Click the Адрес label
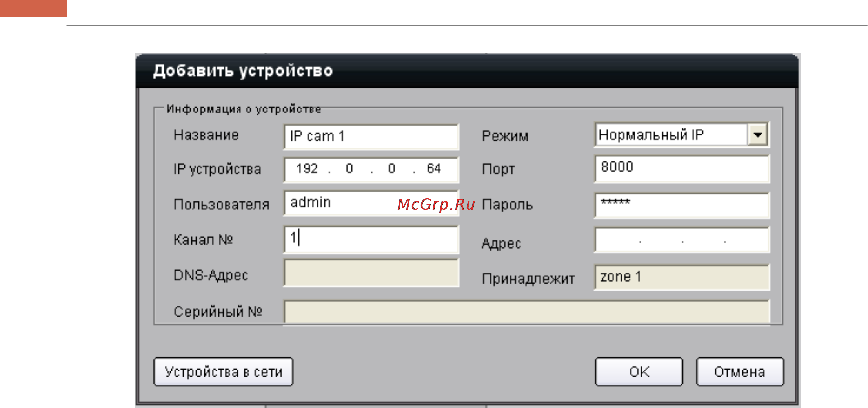The image size is (868, 408). pos(501,243)
